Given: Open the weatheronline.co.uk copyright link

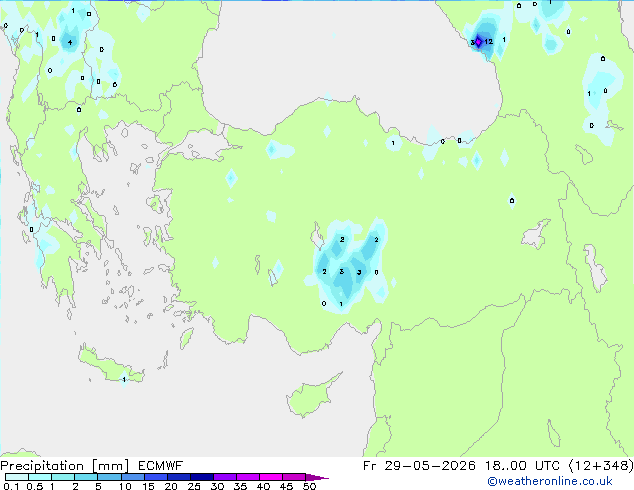Looking at the screenshot, I should click(x=550, y=481).
